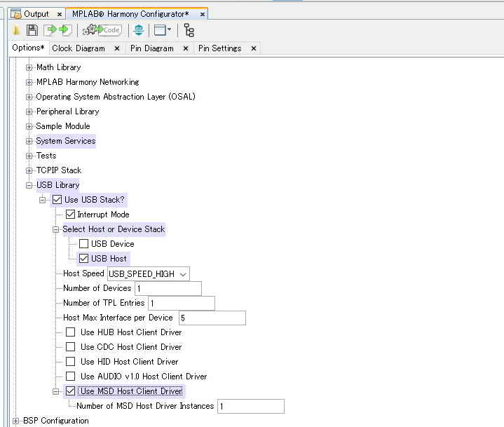Viewport: 504px width, 427px height.
Task: Click 'Select Host or Device Stack' label
Action: (x=114, y=229)
